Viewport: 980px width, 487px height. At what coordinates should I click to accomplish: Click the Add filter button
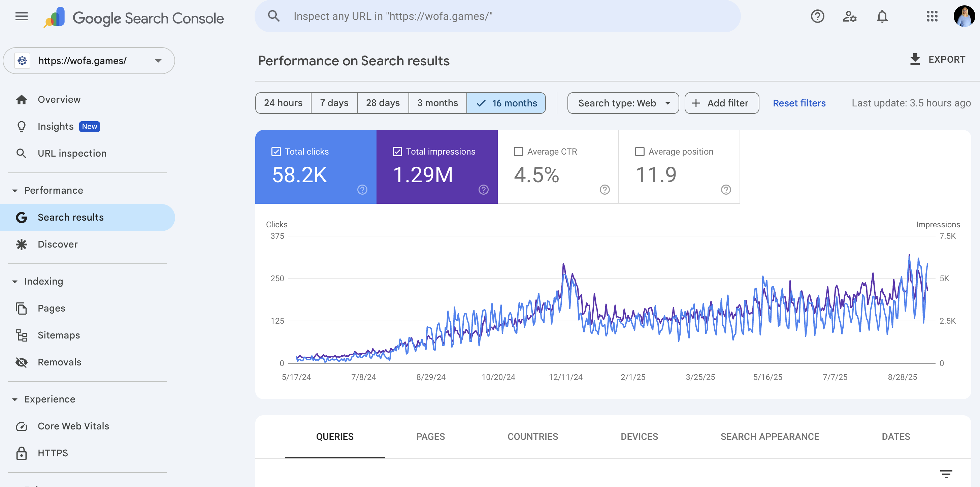pyautogui.click(x=721, y=103)
